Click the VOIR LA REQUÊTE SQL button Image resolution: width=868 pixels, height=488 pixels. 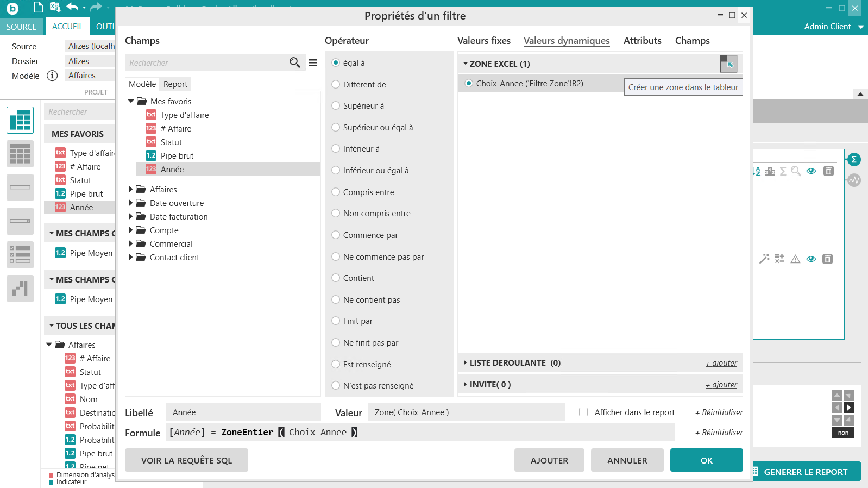coord(186,460)
